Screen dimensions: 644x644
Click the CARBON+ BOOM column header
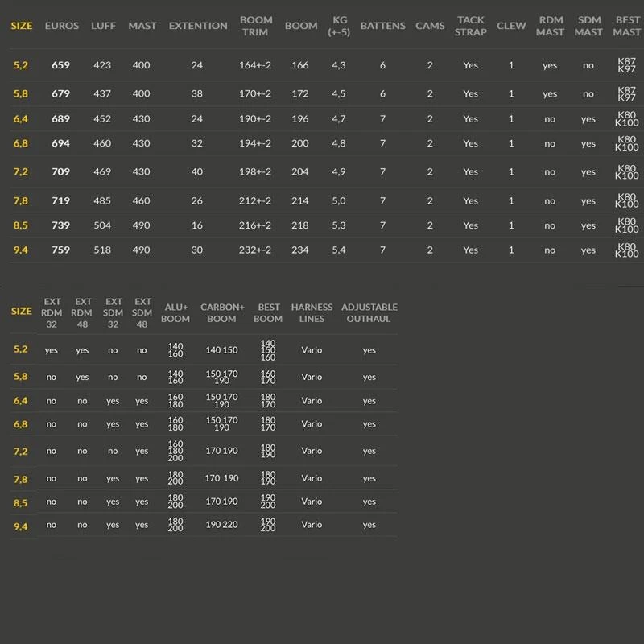221,312
